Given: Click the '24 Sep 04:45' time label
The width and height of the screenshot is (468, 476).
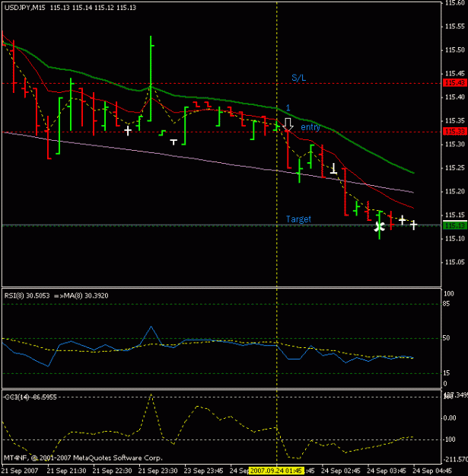Looking at the screenshot, I should (x=432, y=471).
